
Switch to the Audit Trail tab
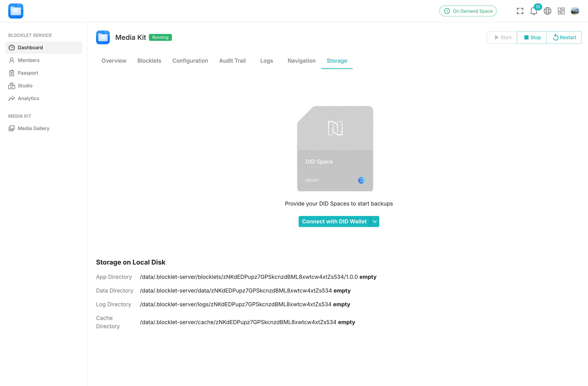[232, 61]
